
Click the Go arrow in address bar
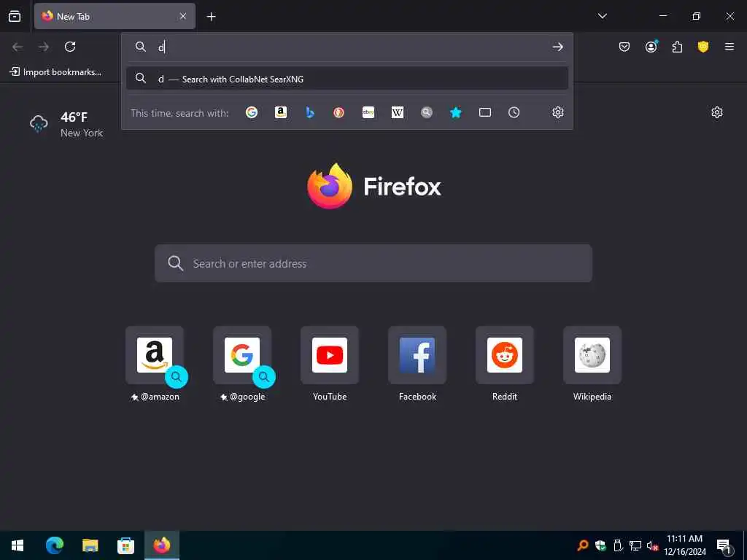point(558,47)
